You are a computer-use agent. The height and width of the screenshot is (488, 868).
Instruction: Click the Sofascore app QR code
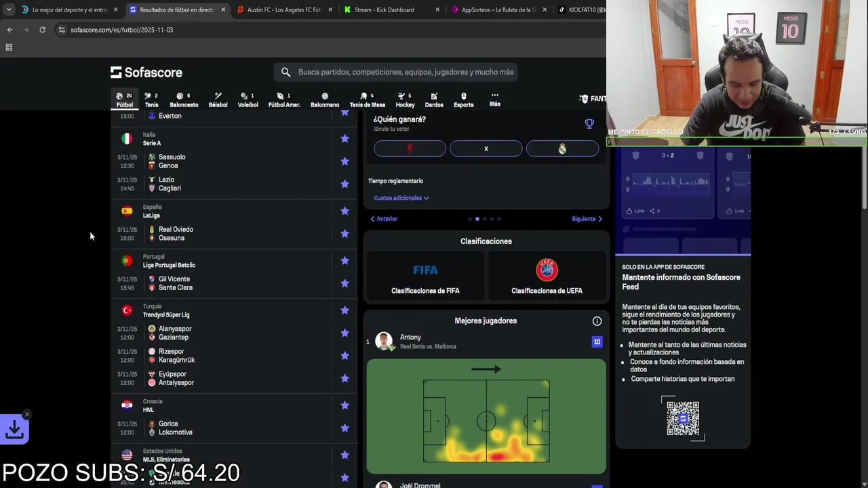683,418
